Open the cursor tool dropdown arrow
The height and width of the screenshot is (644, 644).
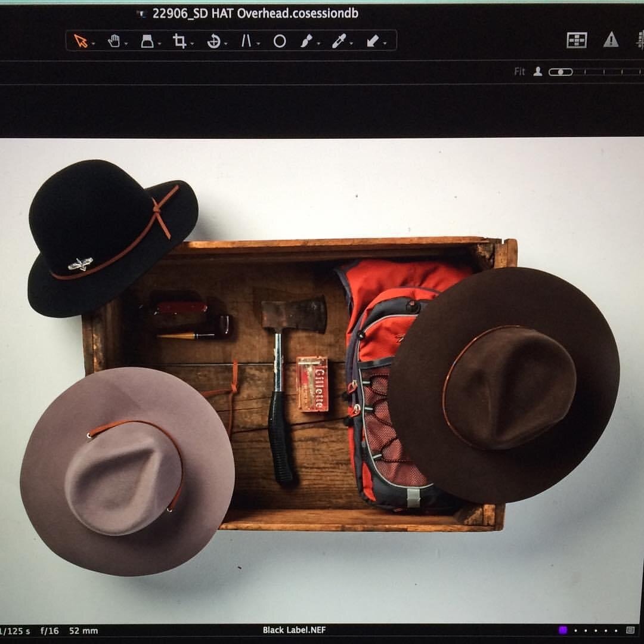pyautogui.click(x=92, y=43)
